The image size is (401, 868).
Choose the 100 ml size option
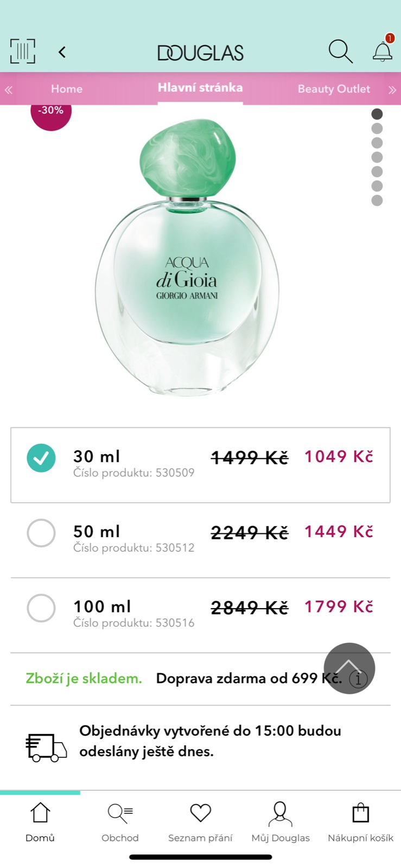click(x=41, y=608)
